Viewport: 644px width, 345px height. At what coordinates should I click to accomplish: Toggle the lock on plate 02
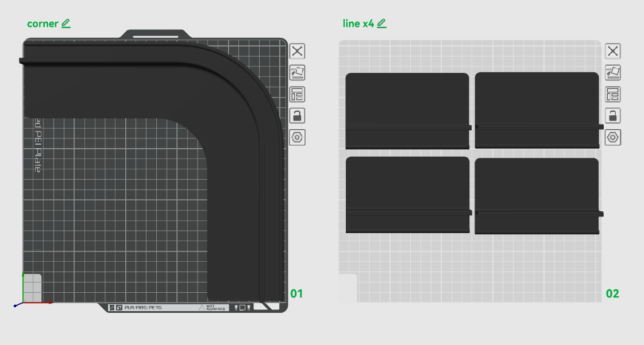point(613,116)
